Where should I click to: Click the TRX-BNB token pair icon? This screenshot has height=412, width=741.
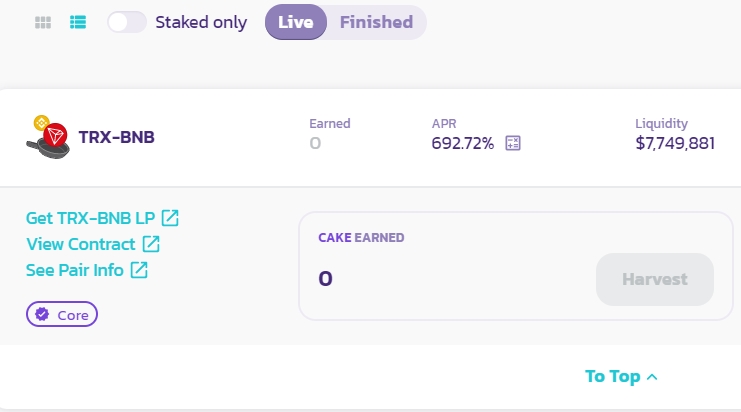click(x=48, y=137)
